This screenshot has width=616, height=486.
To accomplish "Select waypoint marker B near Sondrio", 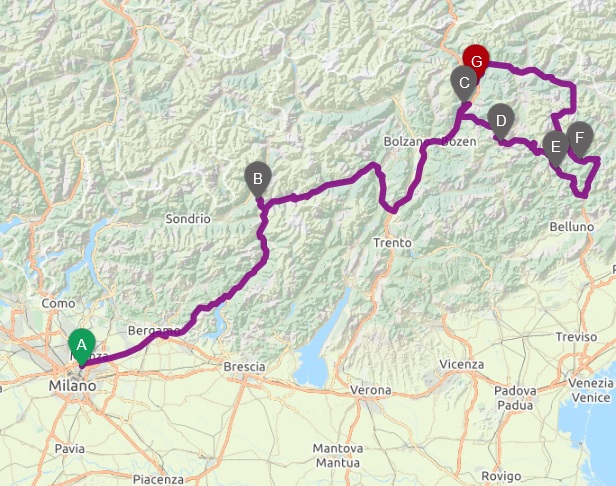I will tap(258, 180).
